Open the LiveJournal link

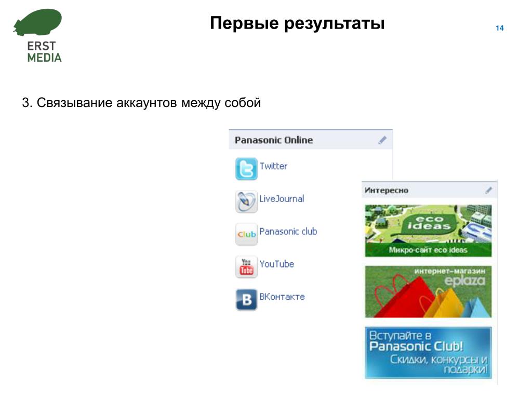282,198
